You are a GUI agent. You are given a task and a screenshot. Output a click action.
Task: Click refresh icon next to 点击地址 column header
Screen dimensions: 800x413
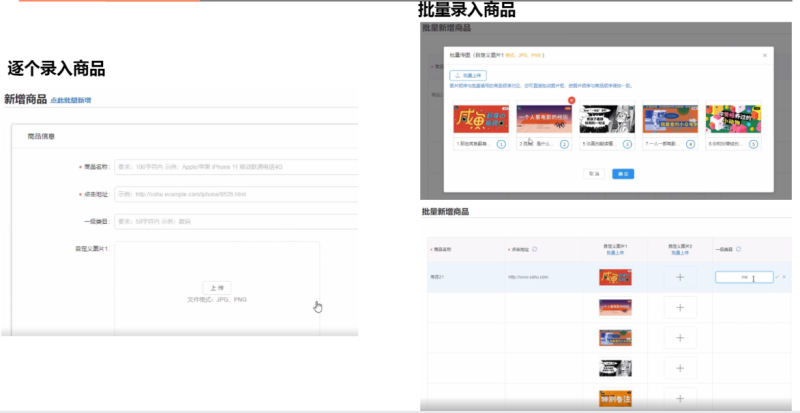[x=535, y=249]
